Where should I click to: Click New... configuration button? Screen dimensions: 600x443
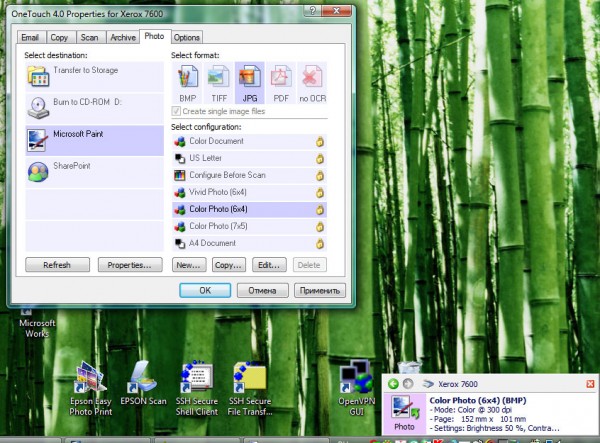pos(189,265)
